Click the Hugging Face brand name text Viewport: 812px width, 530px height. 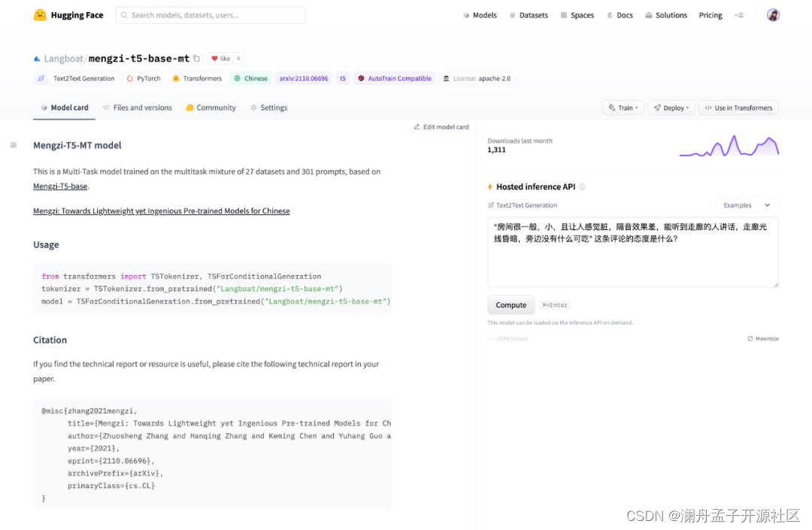click(x=77, y=15)
